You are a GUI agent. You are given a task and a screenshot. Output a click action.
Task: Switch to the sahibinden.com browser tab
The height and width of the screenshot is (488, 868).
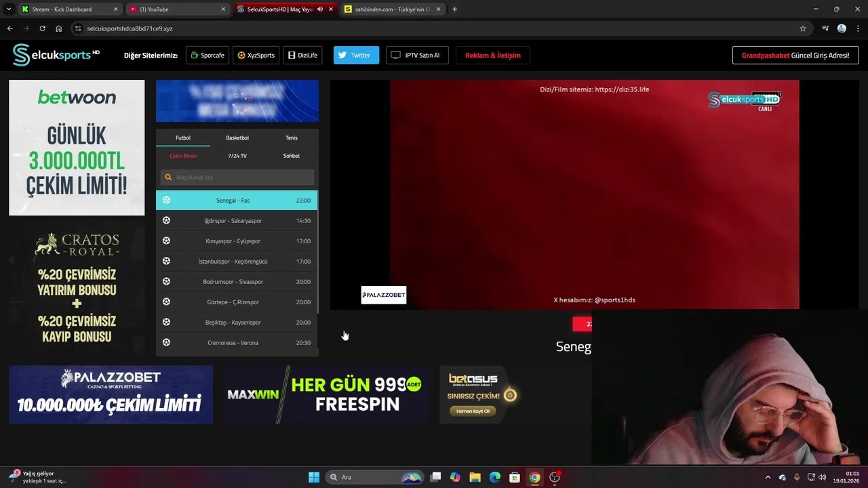[393, 9]
